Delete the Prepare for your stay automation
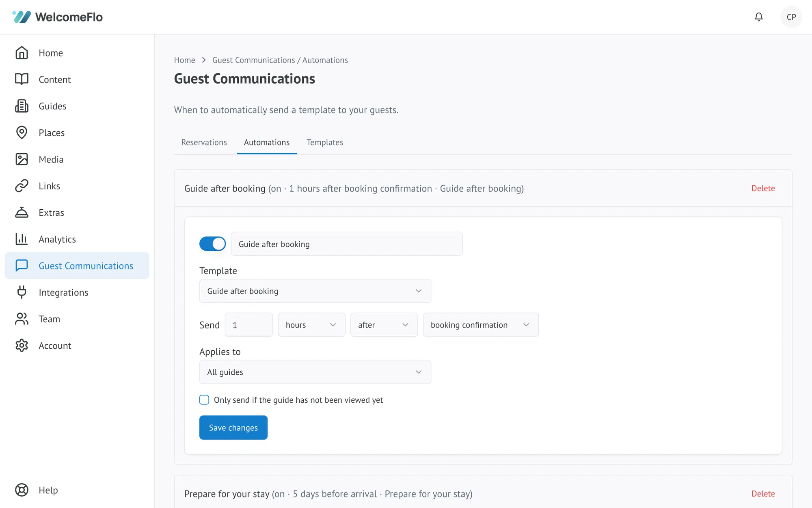Image resolution: width=812 pixels, height=508 pixels. point(763,494)
